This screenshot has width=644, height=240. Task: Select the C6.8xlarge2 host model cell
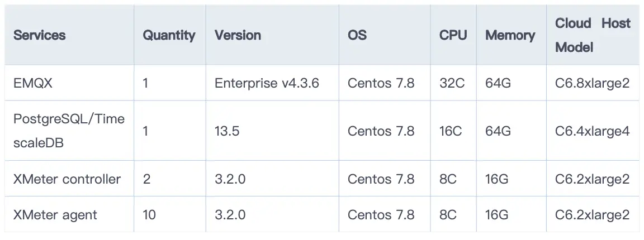pos(592,83)
